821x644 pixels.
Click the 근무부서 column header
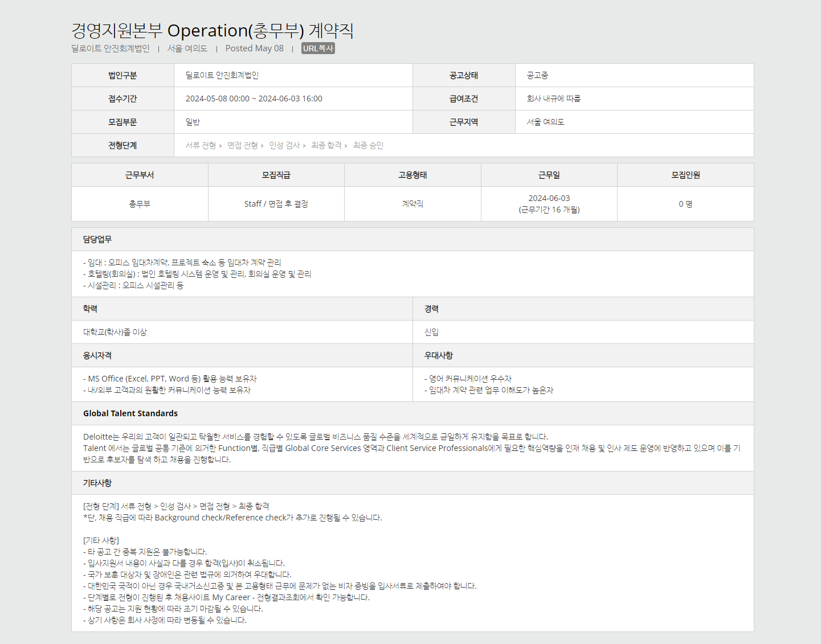(x=140, y=175)
